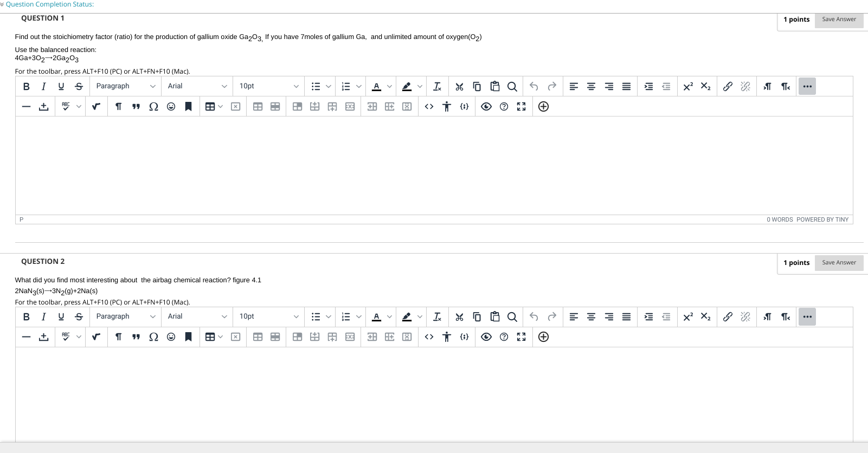This screenshot has height=453, width=868.
Task: Toggle Bold in Question 2 toolbar
Action: click(x=26, y=316)
